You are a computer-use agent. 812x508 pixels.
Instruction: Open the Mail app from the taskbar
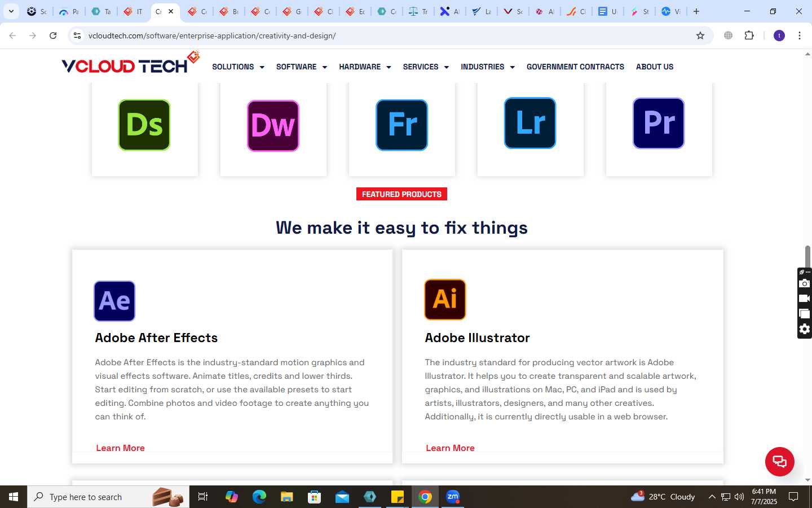pyautogui.click(x=342, y=497)
